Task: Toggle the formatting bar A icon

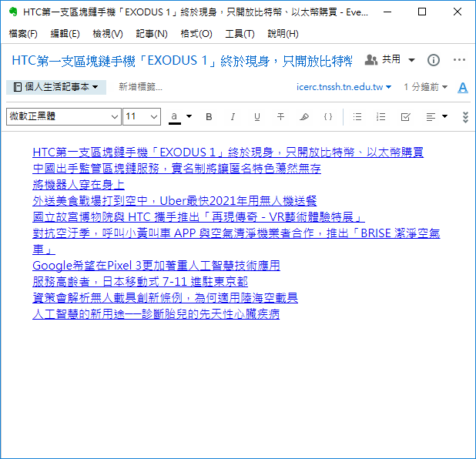Action: 463,88
